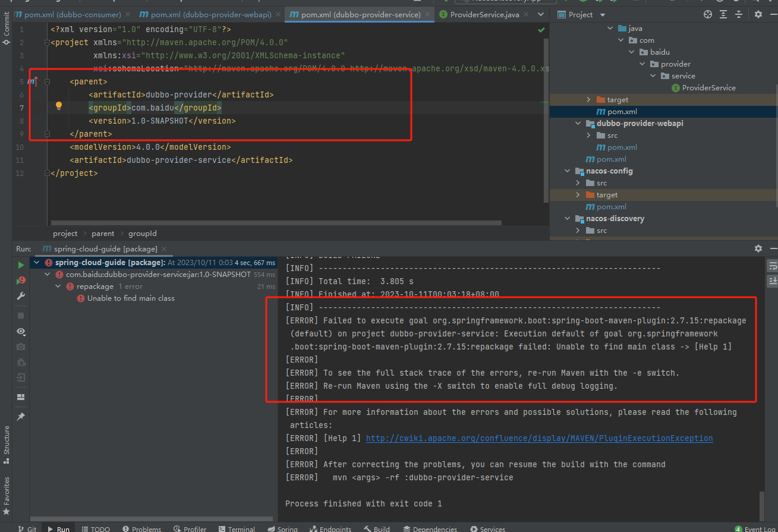Open Run panel gear settings
The width and height of the screenshot is (778, 532).
pyautogui.click(x=758, y=248)
